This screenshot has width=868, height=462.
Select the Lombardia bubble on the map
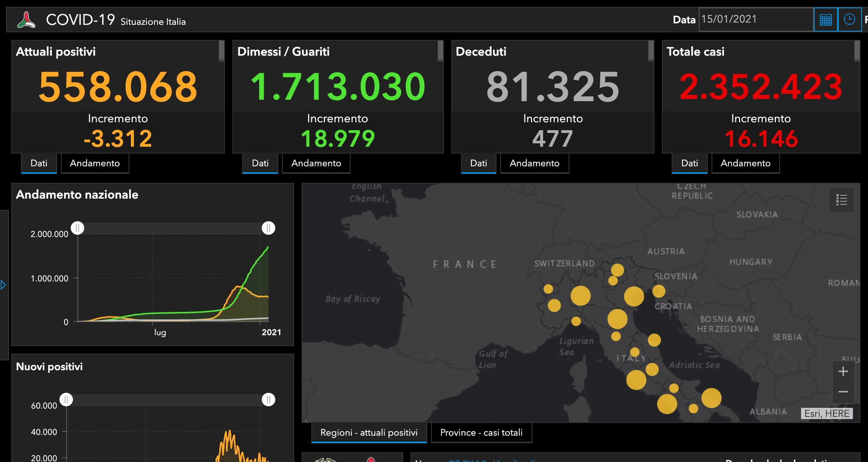tap(581, 295)
